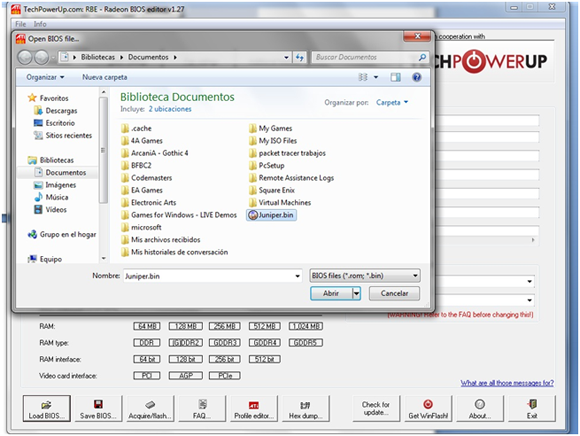Select Descargas in the sidebar

click(55, 111)
